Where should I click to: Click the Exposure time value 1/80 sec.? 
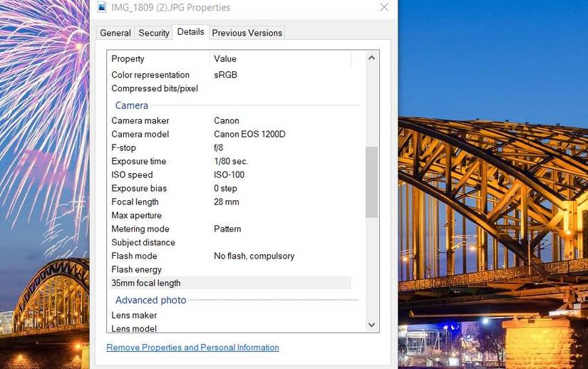pyautogui.click(x=231, y=161)
